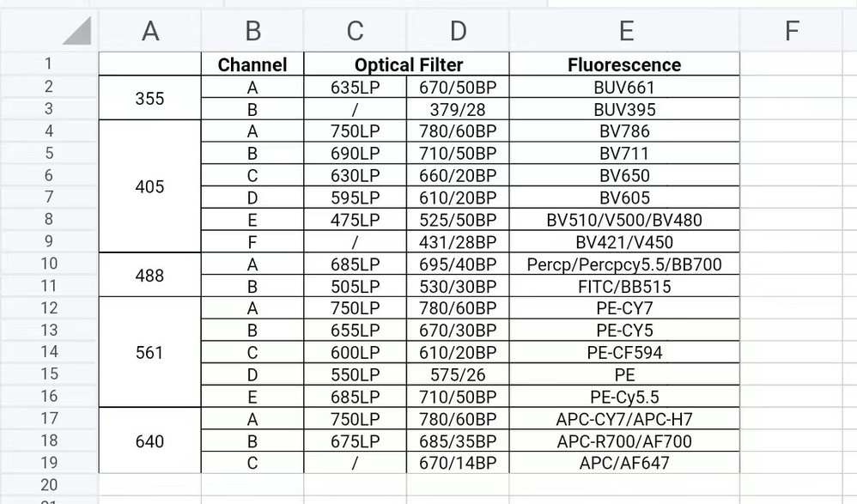857x504 pixels.
Task: Click the Fluorescence header cell
Action: tap(624, 64)
